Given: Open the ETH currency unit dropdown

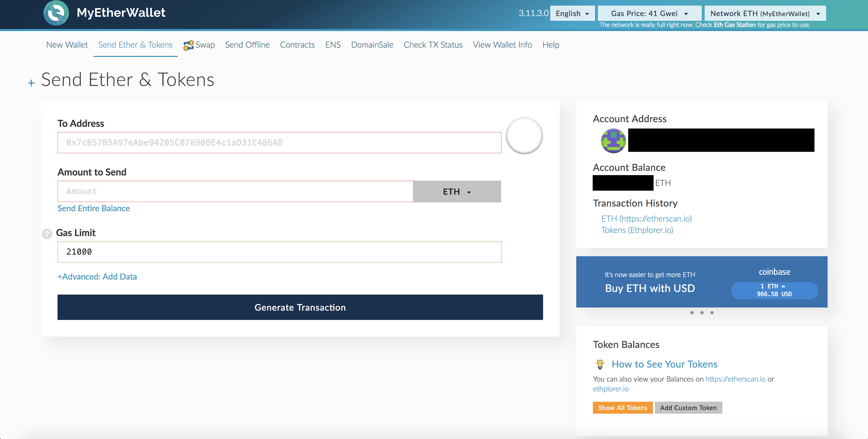Looking at the screenshot, I should 457,192.
